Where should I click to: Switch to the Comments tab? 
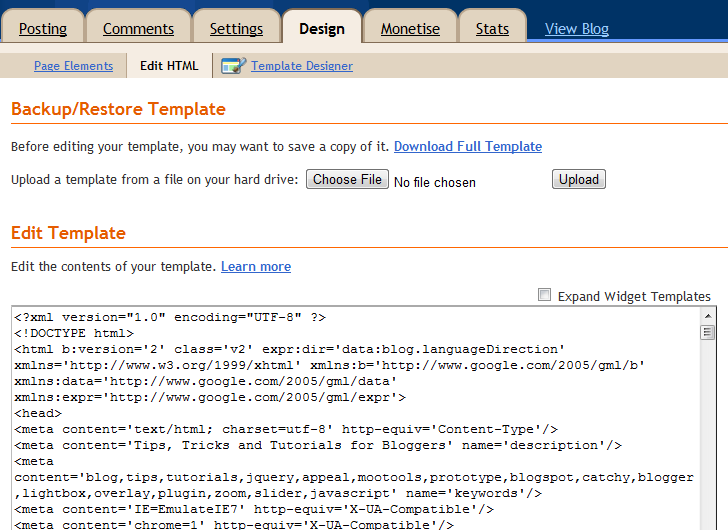138,29
